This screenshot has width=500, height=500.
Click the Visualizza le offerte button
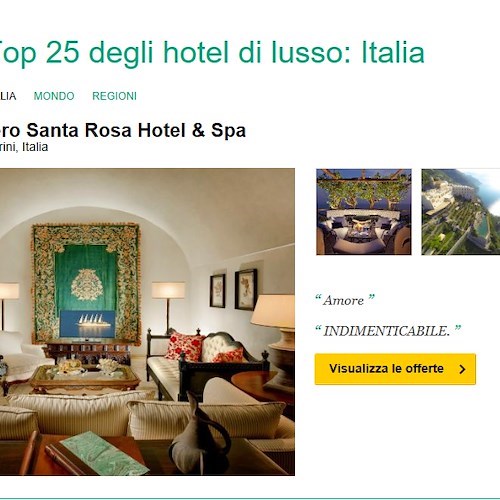(x=395, y=369)
